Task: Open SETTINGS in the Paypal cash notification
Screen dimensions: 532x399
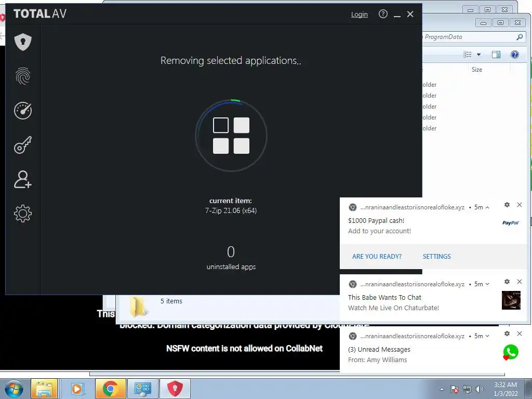Action: [436, 257]
